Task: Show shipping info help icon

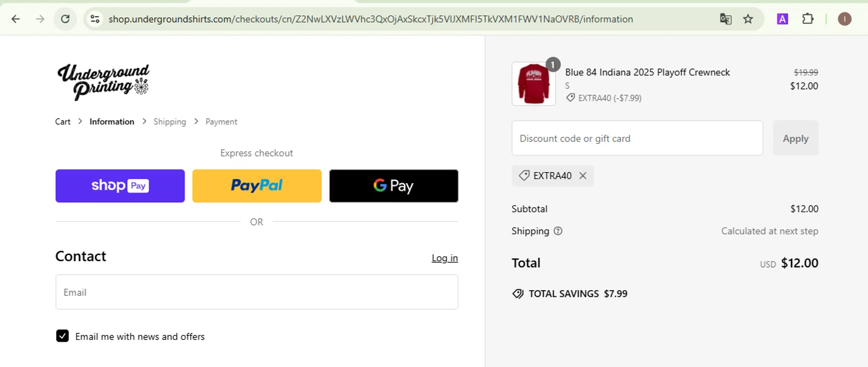Action: pyautogui.click(x=558, y=231)
